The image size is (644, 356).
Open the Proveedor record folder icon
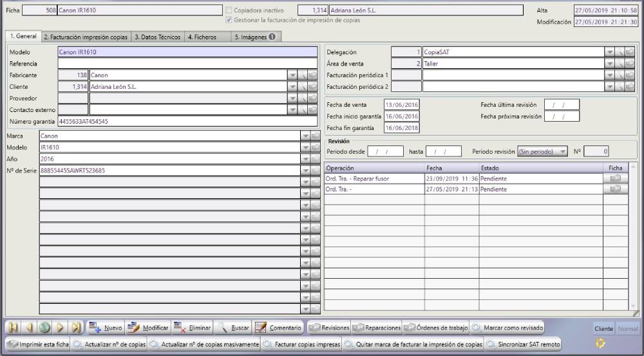312,98
